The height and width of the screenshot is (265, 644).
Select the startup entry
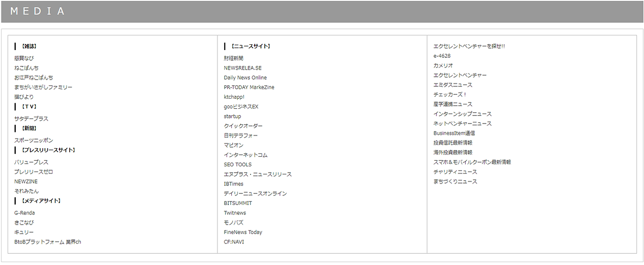(232, 116)
